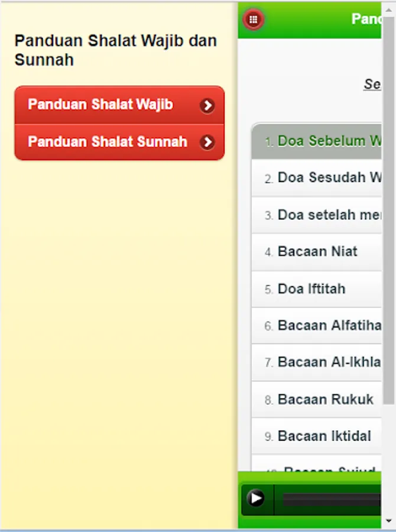Click the audio progress bar
Screen dimensions: 396x532
click(331, 499)
